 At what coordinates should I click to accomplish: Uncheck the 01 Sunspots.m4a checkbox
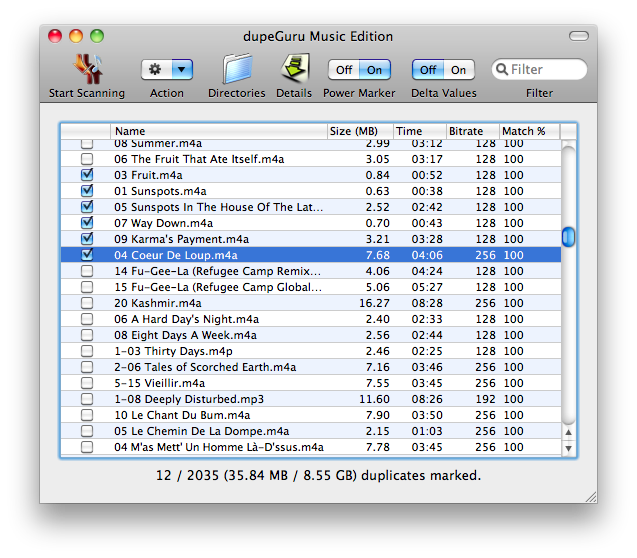pyautogui.click(x=87, y=191)
